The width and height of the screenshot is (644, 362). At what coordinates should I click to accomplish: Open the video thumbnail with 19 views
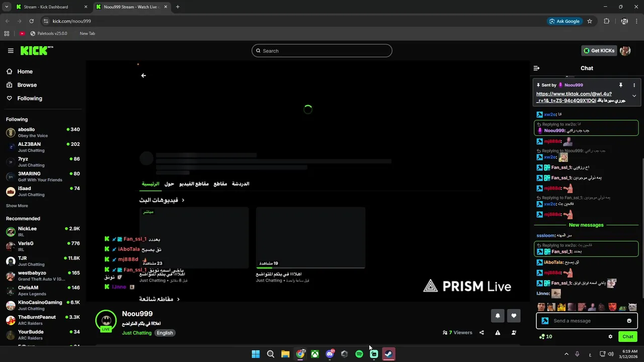310,238
